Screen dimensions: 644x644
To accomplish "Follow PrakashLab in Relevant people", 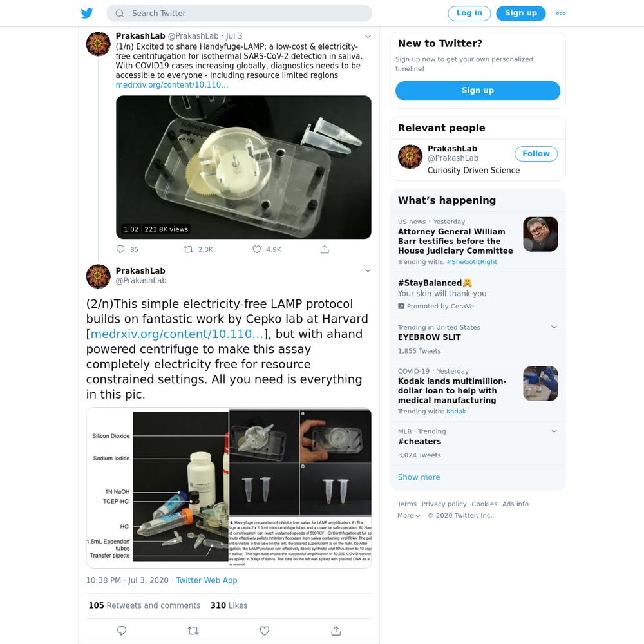I will [x=536, y=154].
